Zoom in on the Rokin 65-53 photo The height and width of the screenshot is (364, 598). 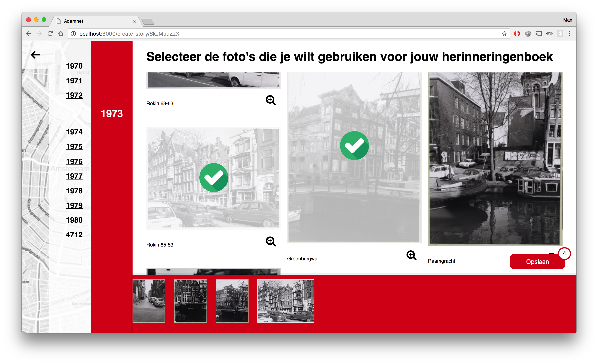click(x=271, y=242)
